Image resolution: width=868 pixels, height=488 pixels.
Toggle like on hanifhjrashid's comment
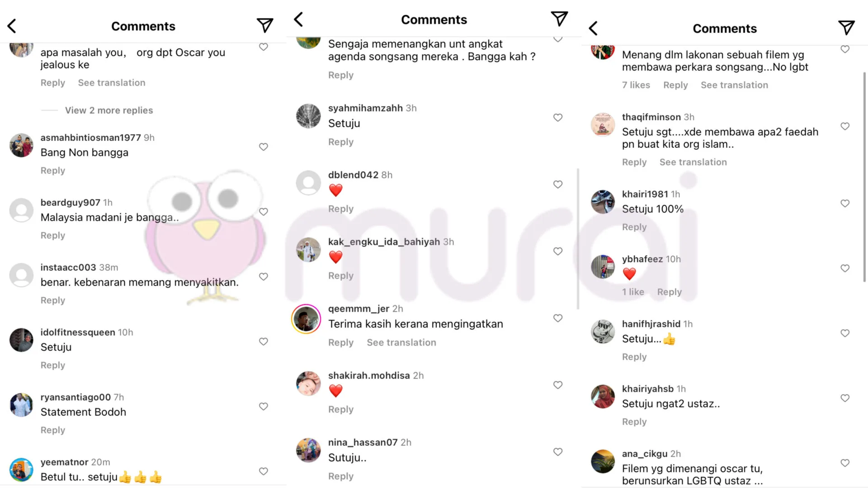point(845,333)
